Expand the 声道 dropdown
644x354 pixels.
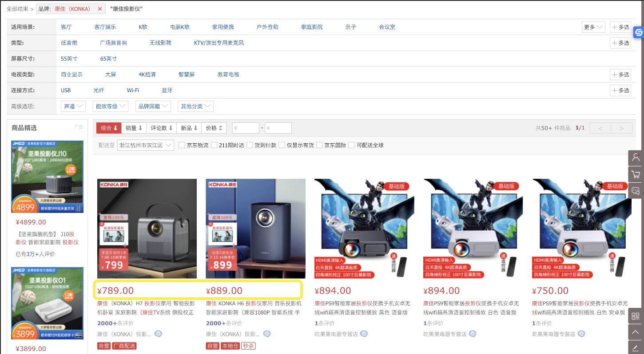tap(73, 106)
